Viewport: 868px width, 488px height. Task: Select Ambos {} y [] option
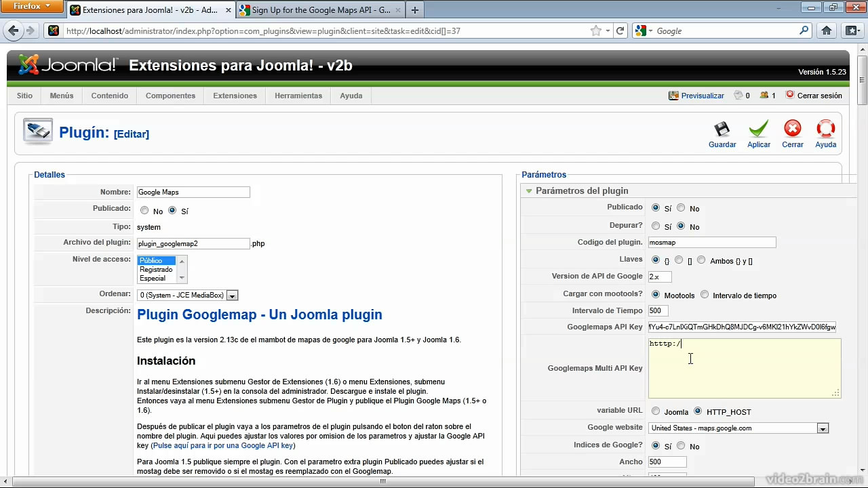click(x=701, y=260)
